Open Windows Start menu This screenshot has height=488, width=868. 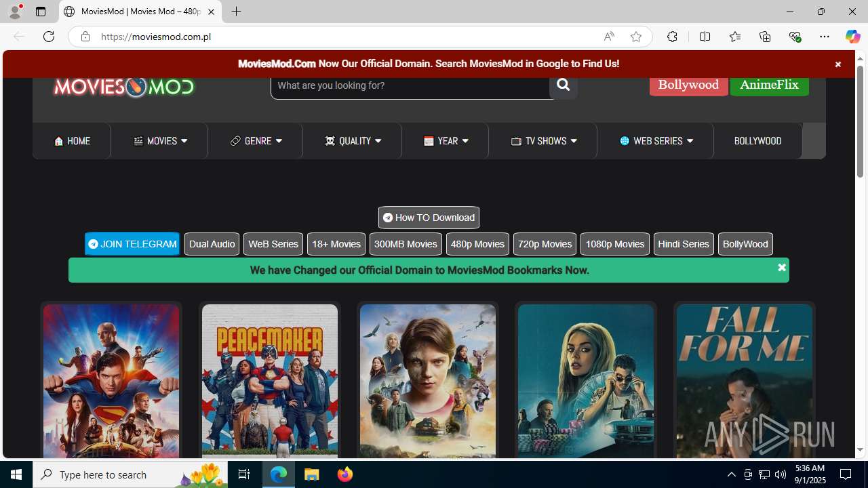point(16,474)
